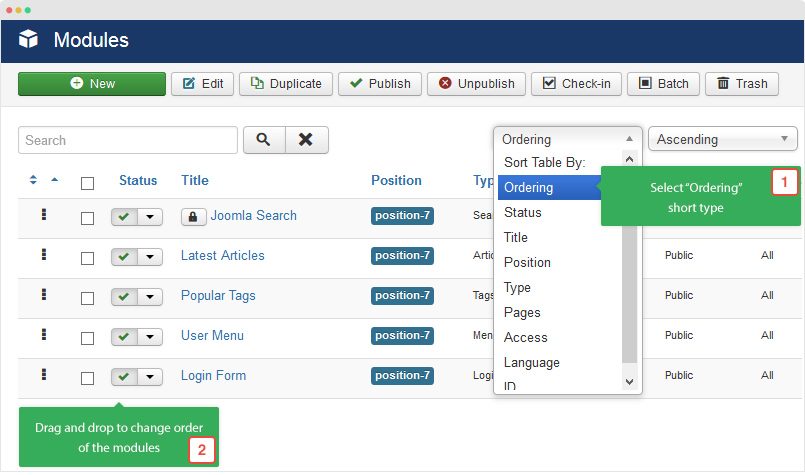Click the green published status icon for Latest Articles
This screenshot has height=475, width=805.
124,257
